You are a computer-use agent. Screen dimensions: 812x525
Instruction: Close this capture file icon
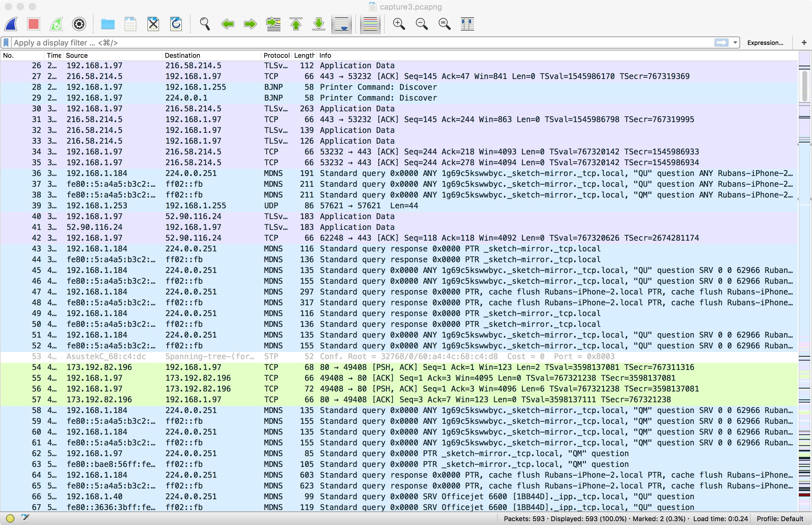pos(153,24)
